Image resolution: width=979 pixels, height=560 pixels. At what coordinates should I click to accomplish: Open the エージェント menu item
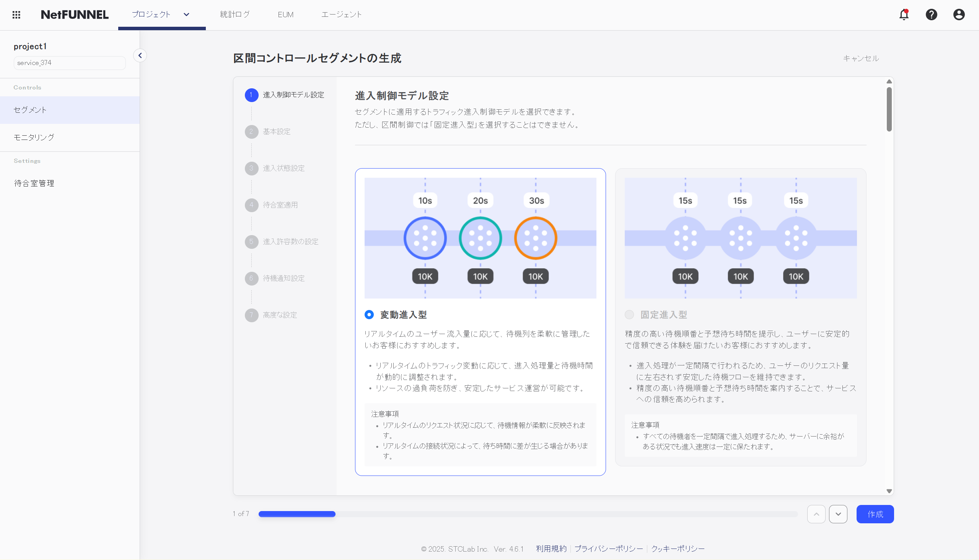pyautogui.click(x=341, y=15)
